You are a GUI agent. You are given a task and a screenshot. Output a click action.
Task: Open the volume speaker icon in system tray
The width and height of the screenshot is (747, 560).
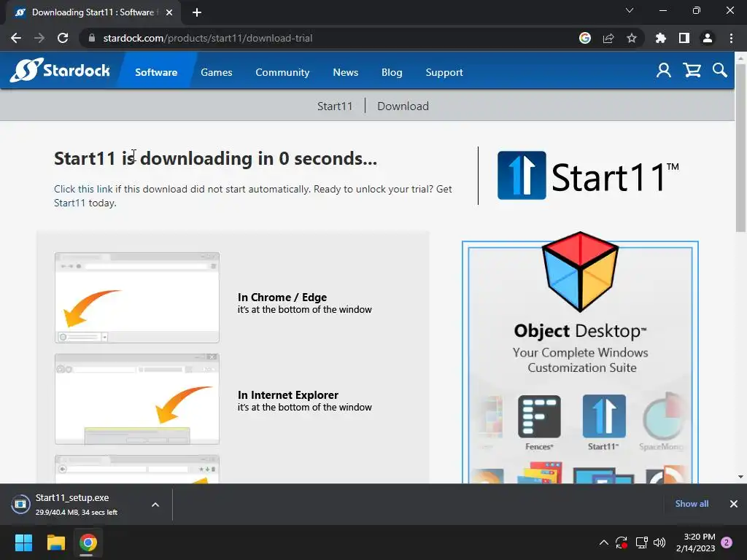coord(659,542)
